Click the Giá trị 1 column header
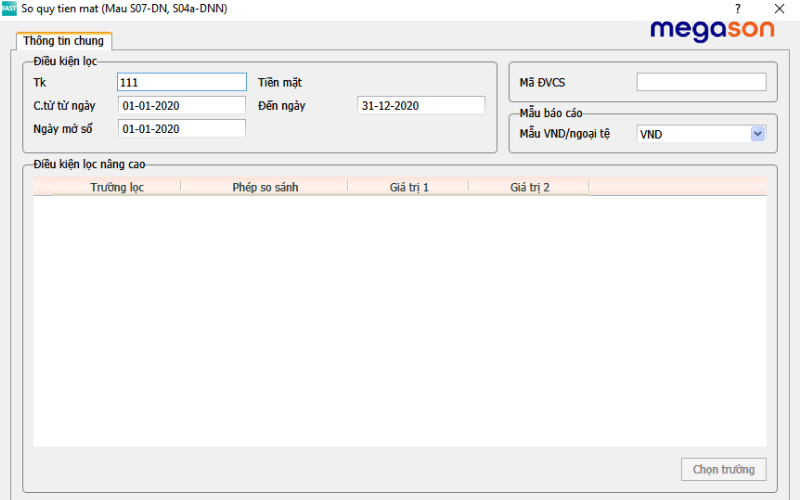 pos(409,187)
